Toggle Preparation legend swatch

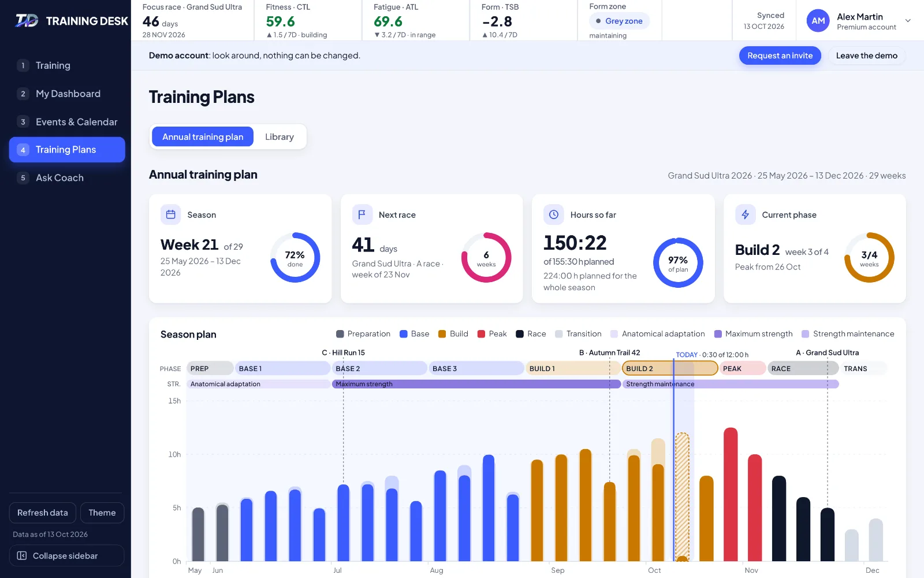coord(340,334)
